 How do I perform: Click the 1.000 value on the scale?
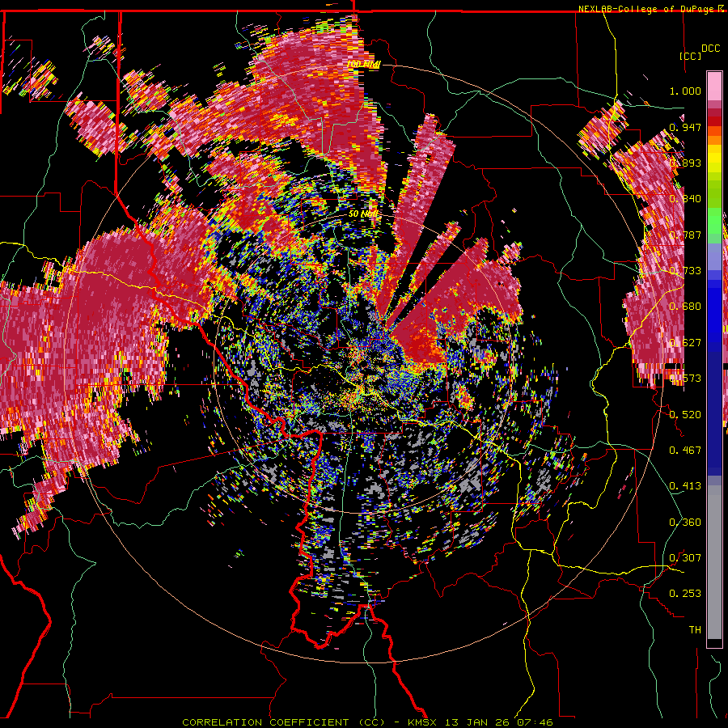coord(685,91)
